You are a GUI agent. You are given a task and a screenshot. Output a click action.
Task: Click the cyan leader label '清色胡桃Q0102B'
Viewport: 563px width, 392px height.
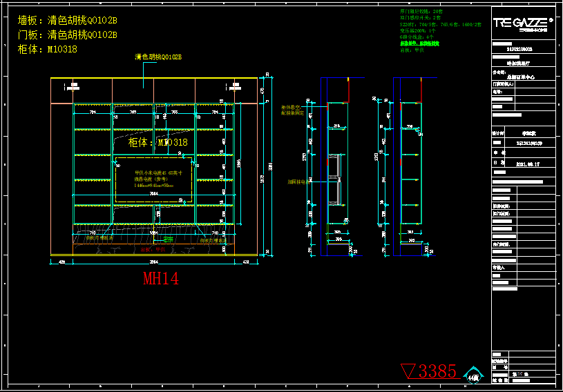click(158, 57)
